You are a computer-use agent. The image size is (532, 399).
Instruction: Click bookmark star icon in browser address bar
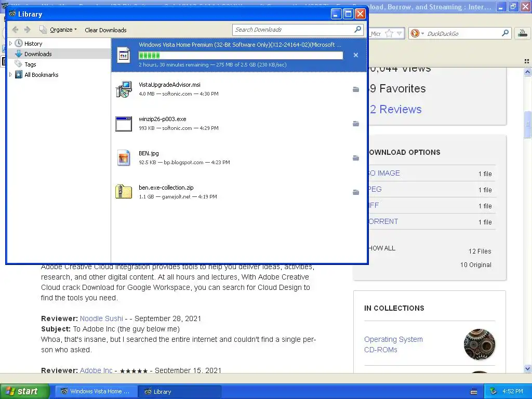coord(389,33)
